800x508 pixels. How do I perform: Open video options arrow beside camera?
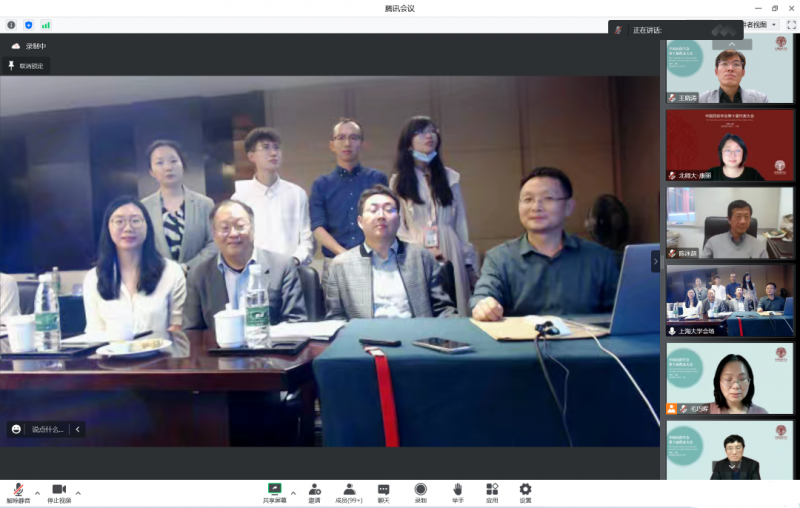point(78,492)
